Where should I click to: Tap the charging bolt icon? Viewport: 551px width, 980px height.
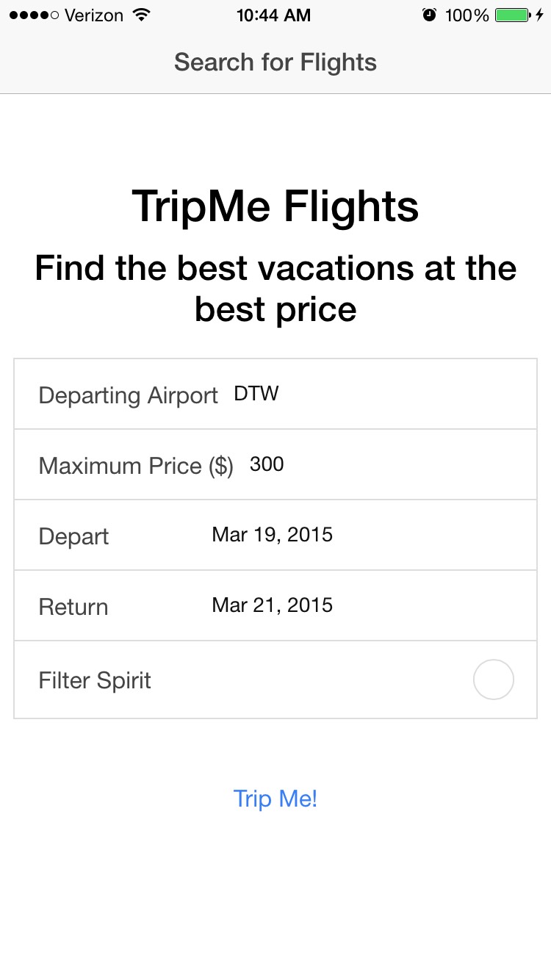point(540,15)
